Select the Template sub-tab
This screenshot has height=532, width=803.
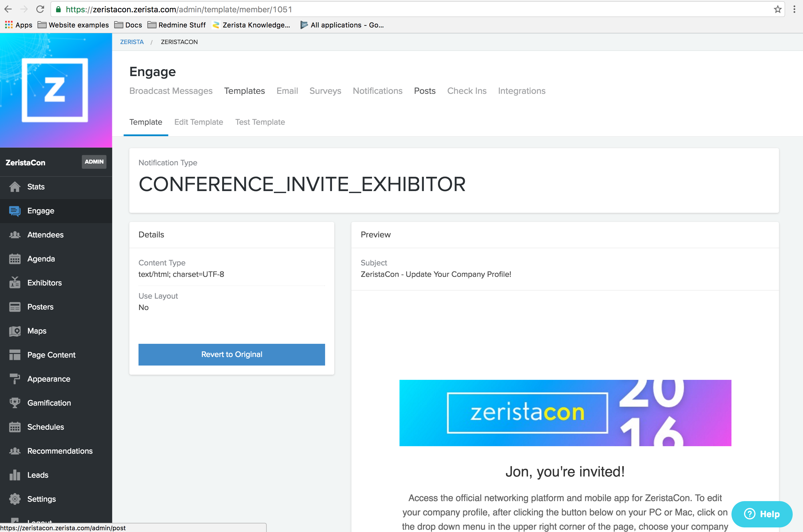(146, 122)
